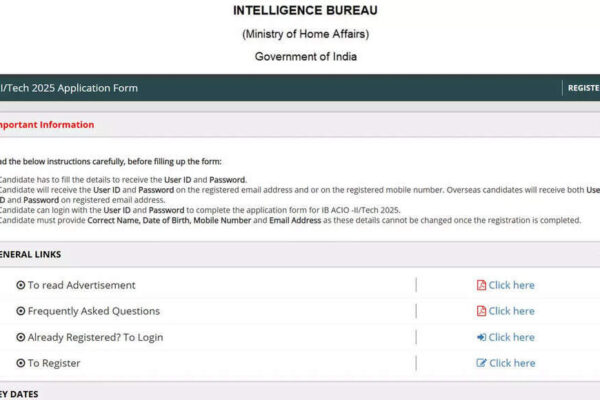Screen dimensions: 600x400
Task: Click the 'KEY DATES' section heading
Action: tap(19, 394)
